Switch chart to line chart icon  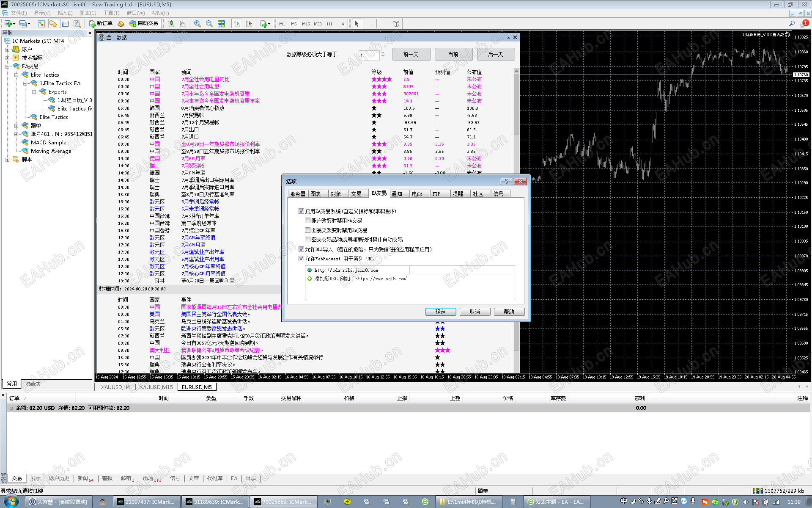[x=183, y=24]
